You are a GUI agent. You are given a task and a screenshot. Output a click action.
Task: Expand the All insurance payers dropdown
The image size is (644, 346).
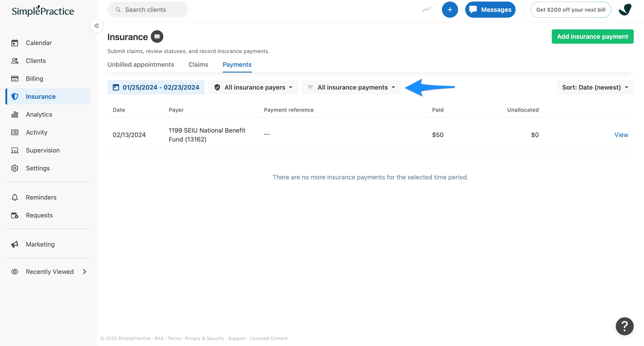253,87
